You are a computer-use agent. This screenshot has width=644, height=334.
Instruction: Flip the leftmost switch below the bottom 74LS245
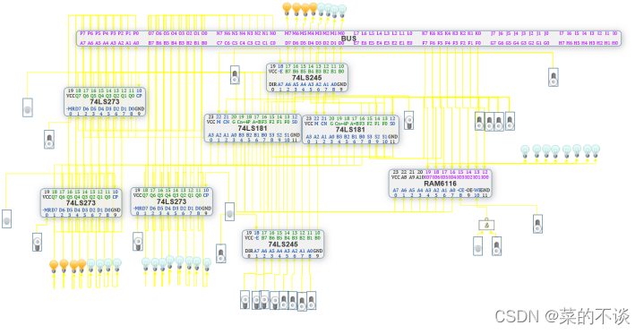245,299
